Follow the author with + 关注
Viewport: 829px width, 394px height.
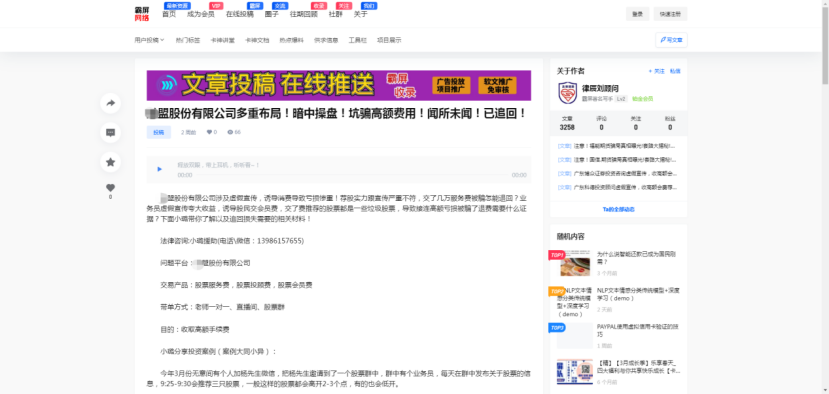pos(657,71)
